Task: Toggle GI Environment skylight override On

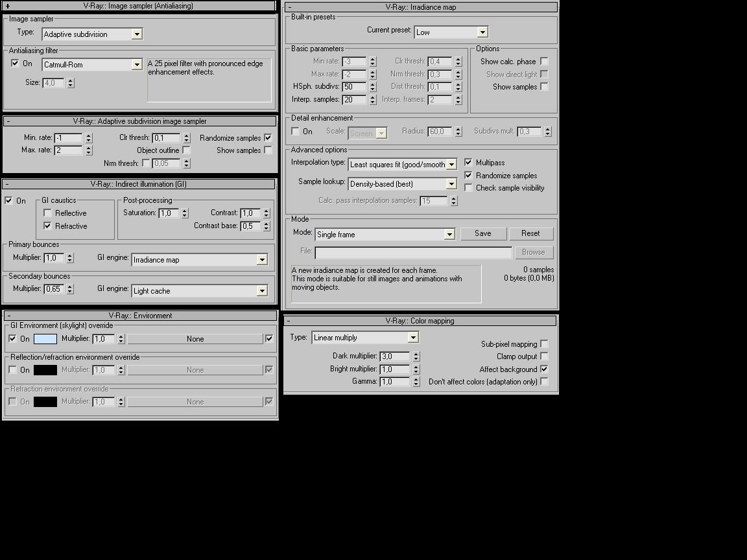Action: 12,338
